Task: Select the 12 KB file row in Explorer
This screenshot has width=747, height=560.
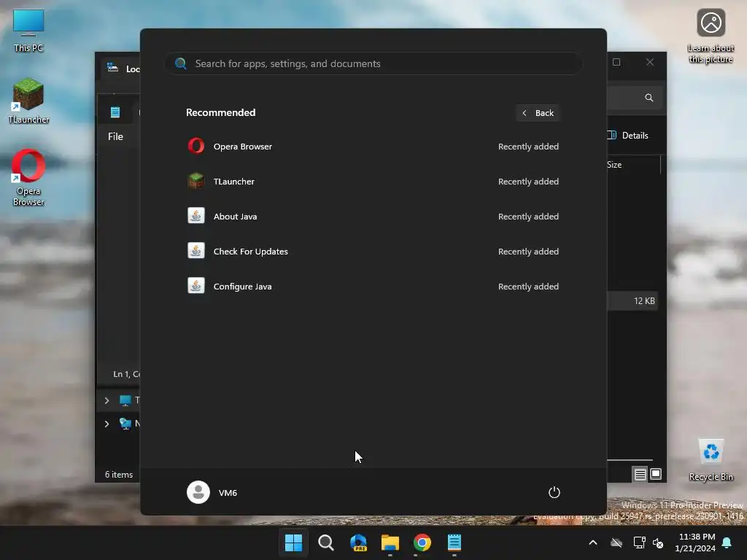Action: [632, 301]
